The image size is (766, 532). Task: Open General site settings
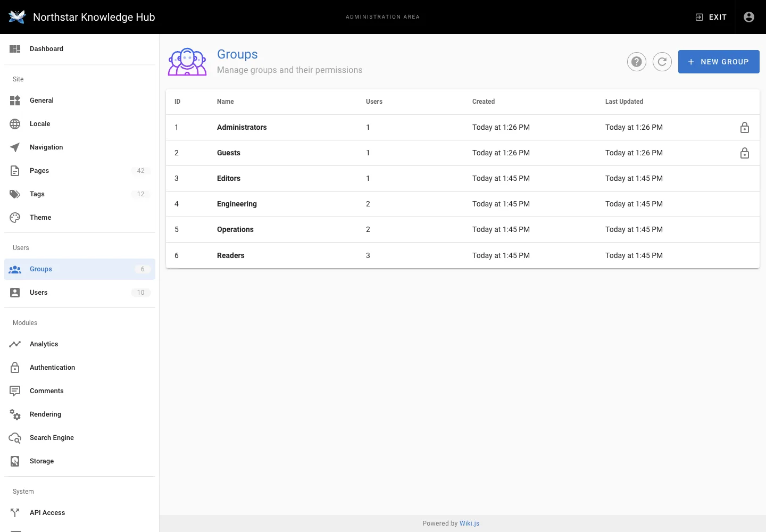click(80, 101)
